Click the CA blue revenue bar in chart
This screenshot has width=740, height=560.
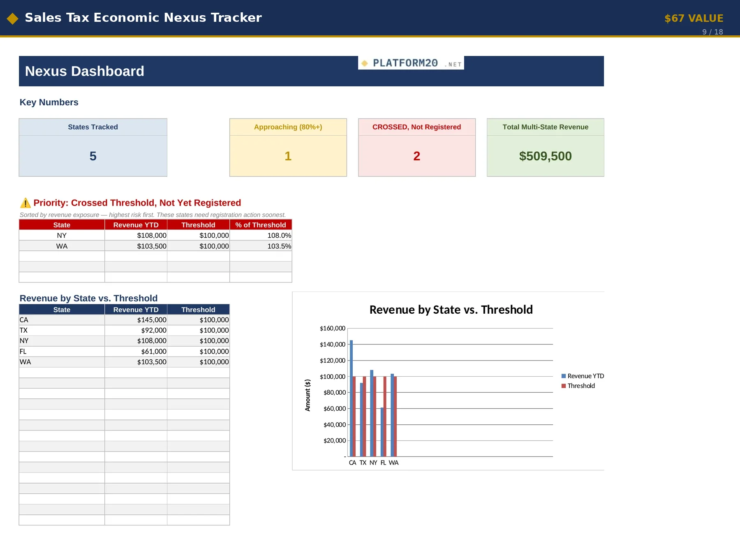[x=351, y=398]
